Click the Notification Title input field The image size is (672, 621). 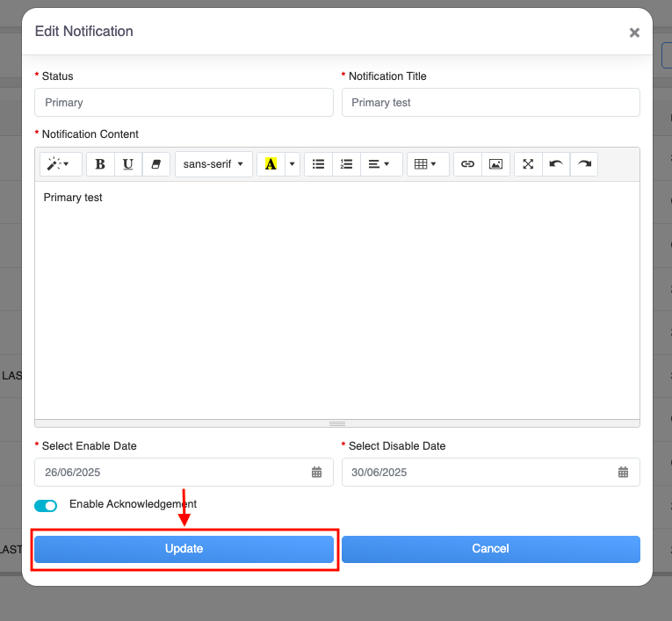coord(490,103)
